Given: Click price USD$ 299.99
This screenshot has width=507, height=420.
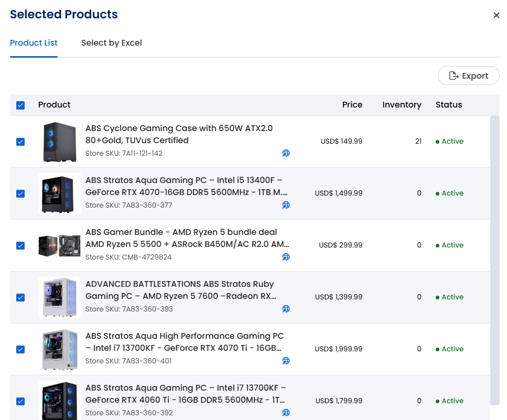Looking at the screenshot, I should [340, 245].
